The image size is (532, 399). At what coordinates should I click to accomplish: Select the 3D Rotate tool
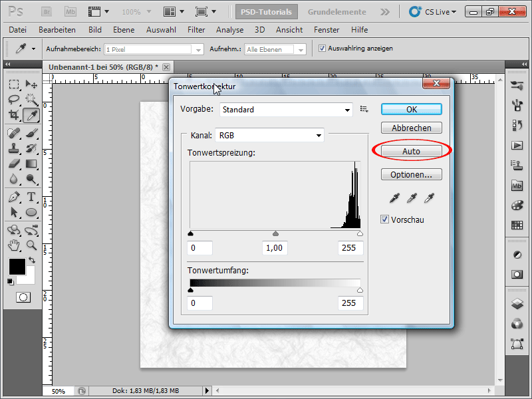coord(13,230)
